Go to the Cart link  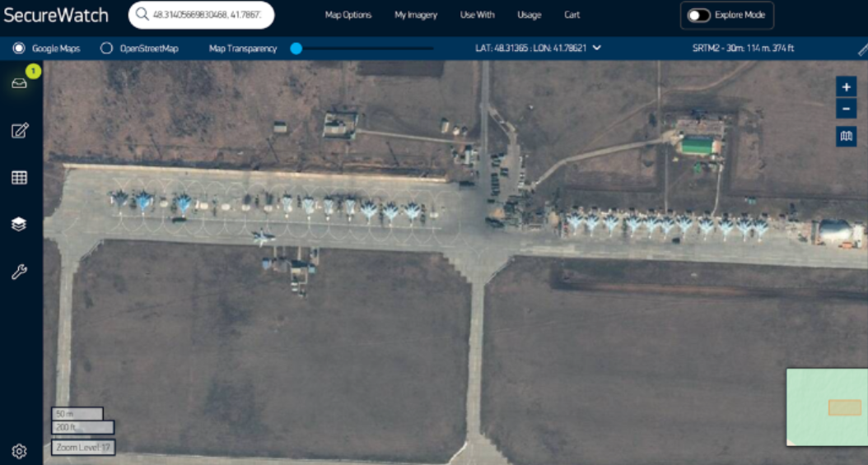click(572, 15)
